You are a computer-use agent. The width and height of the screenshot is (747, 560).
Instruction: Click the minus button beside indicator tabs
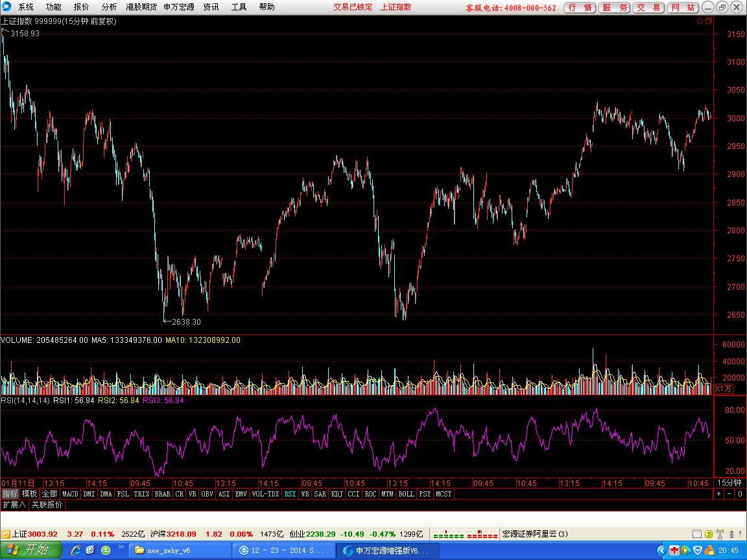point(729,494)
